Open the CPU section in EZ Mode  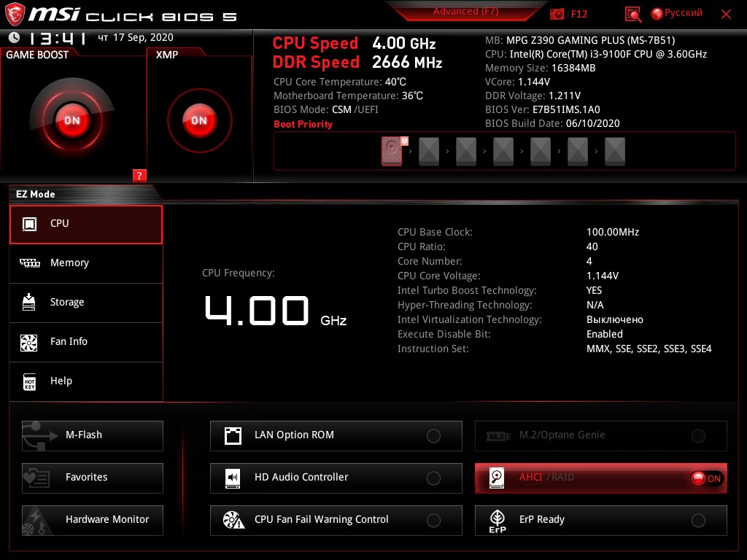pos(86,225)
